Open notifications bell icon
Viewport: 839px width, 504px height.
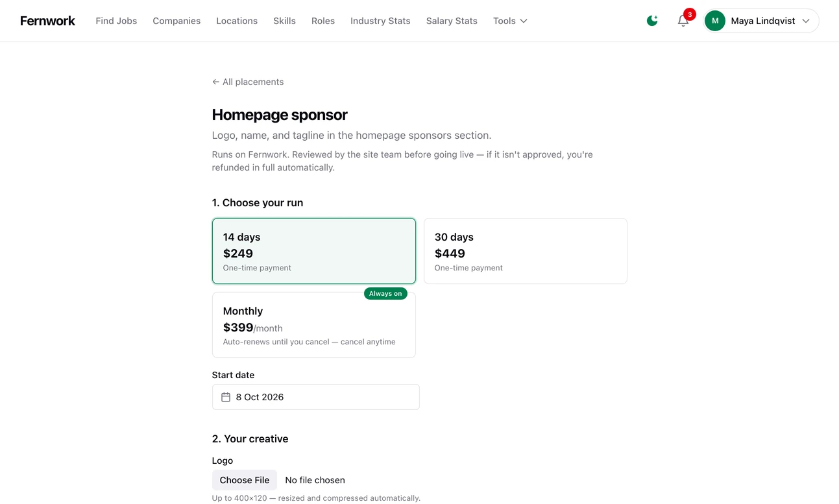point(683,21)
